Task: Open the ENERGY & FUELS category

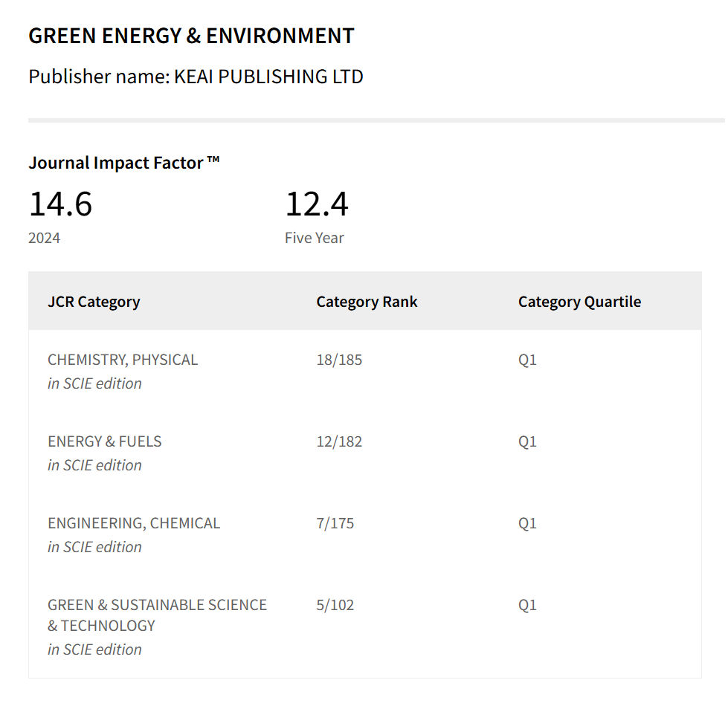Action: coord(104,441)
